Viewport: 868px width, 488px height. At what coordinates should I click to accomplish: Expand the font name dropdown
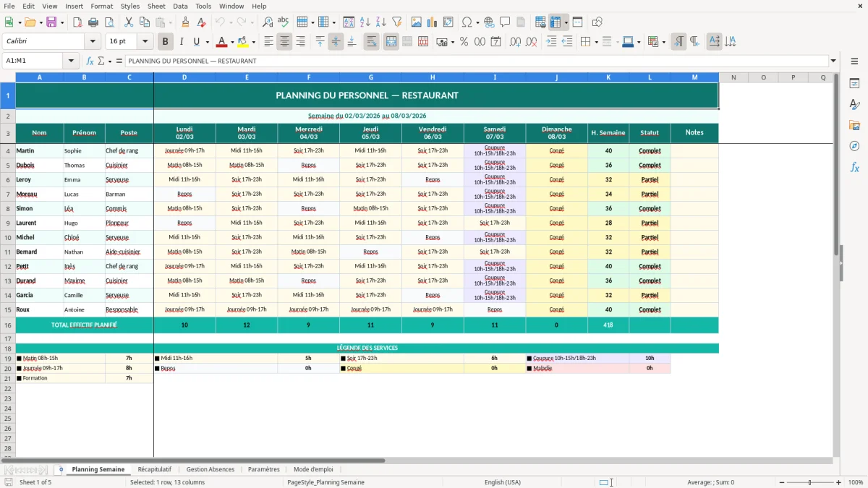93,42
